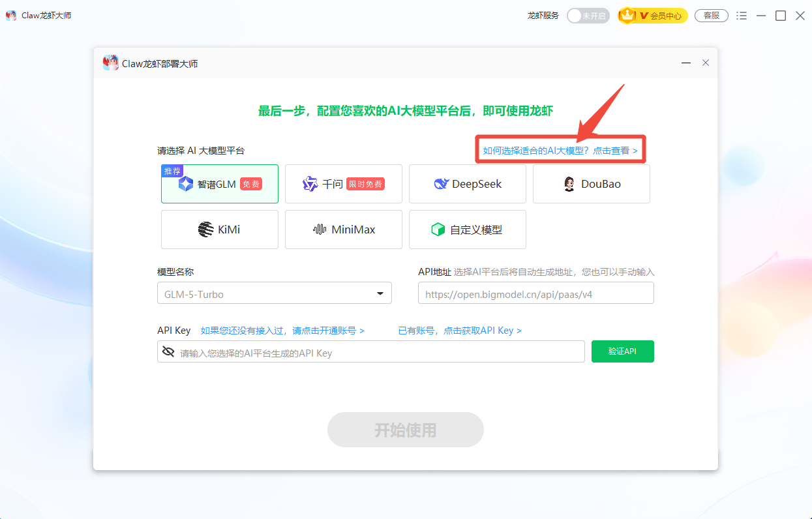Screen dimensions: 812x519
Task: Click 验证API to verify the key
Action: 622,351
